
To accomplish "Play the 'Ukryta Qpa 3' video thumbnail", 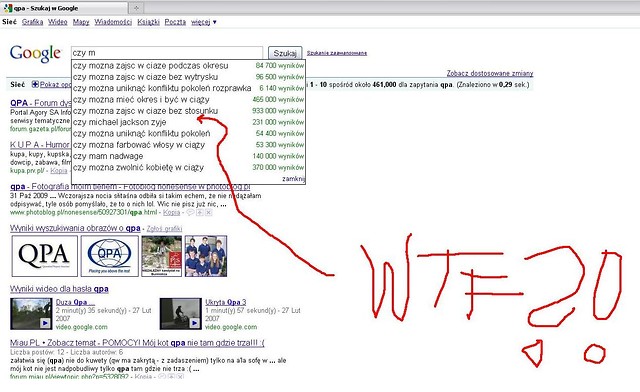I will (x=180, y=314).
